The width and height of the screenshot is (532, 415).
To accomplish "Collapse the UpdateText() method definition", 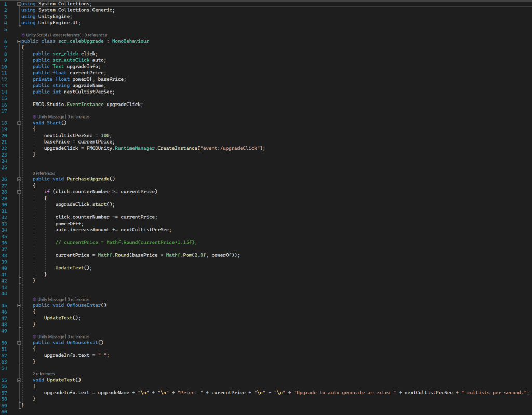I will coord(19,380).
